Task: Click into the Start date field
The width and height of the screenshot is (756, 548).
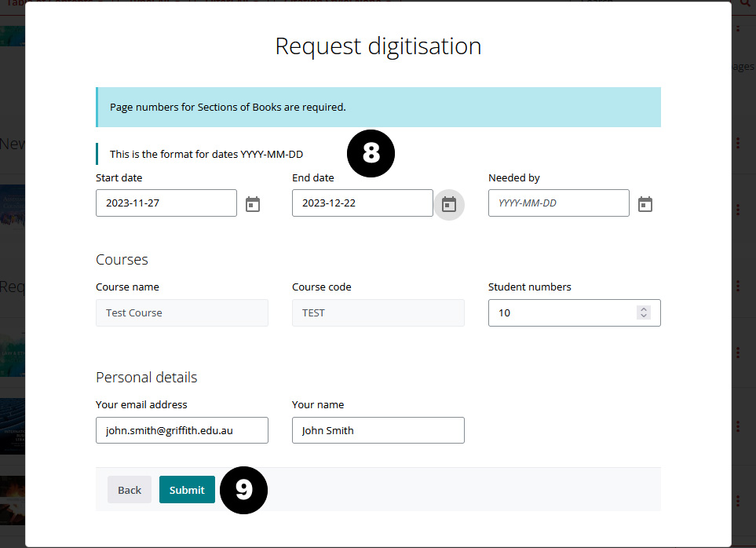Action: tap(166, 203)
